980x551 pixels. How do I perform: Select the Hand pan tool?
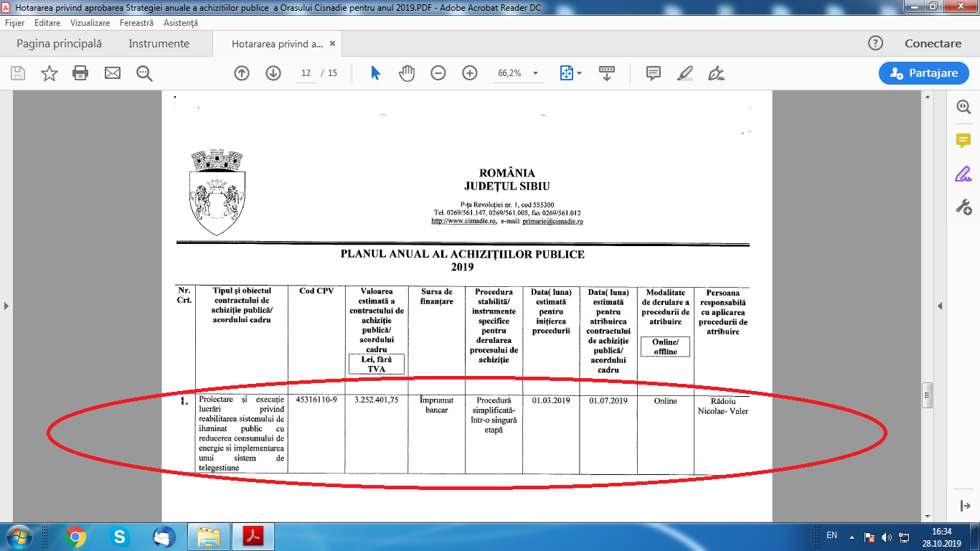coord(407,73)
